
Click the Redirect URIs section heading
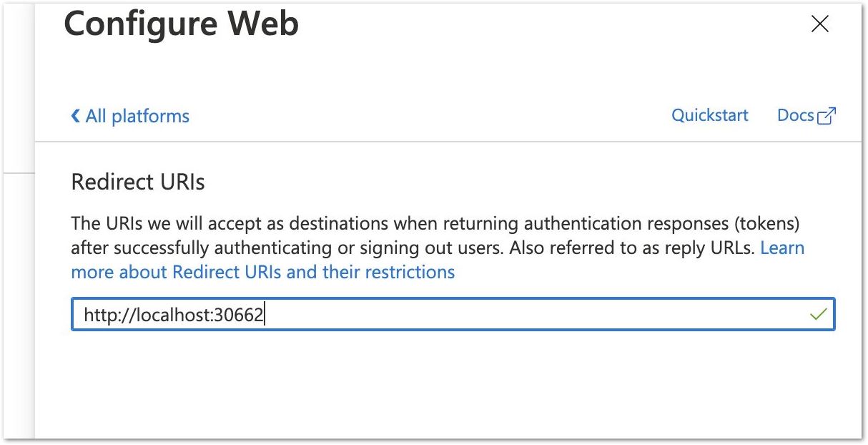click(138, 182)
